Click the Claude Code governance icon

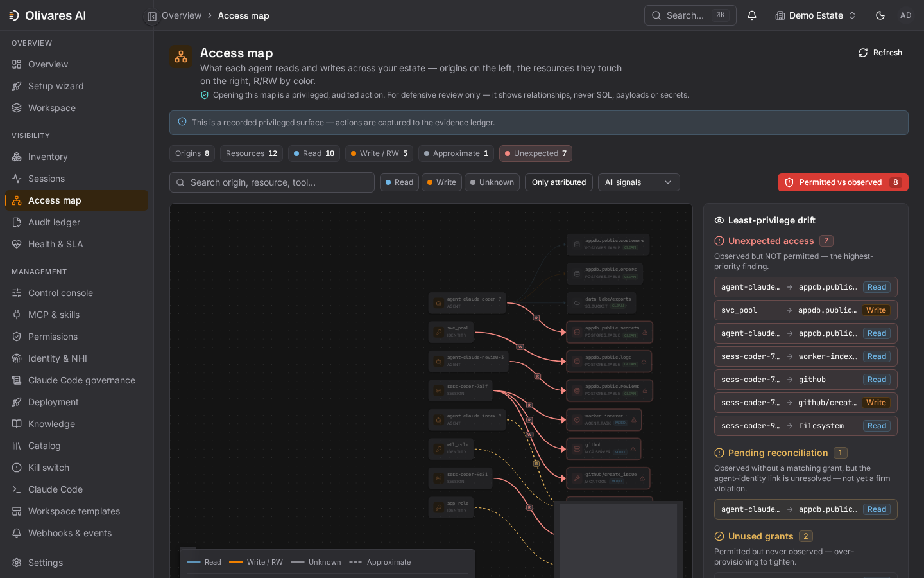click(x=17, y=380)
